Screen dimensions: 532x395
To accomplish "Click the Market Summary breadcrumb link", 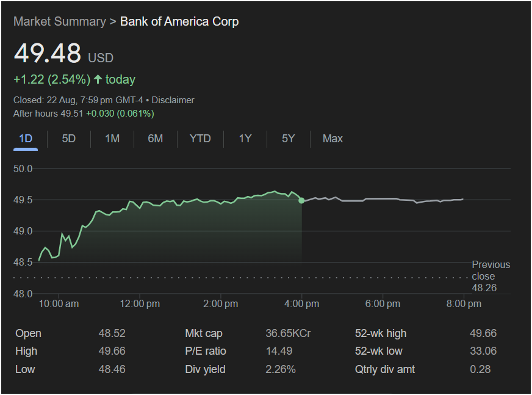I will [59, 21].
